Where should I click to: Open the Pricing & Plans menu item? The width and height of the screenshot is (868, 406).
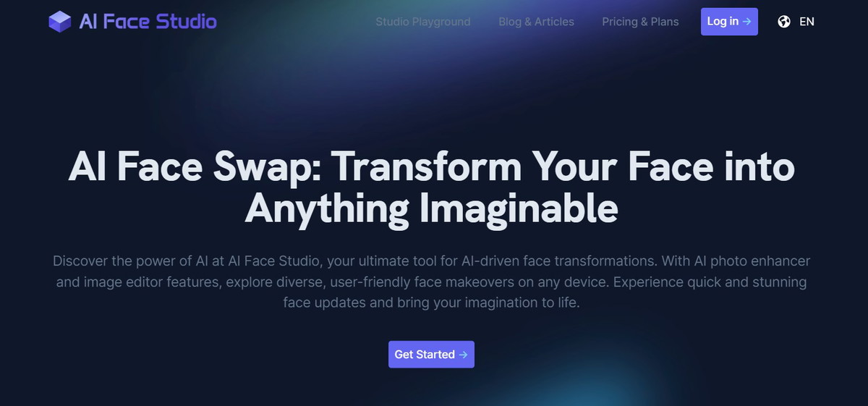[x=640, y=22]
